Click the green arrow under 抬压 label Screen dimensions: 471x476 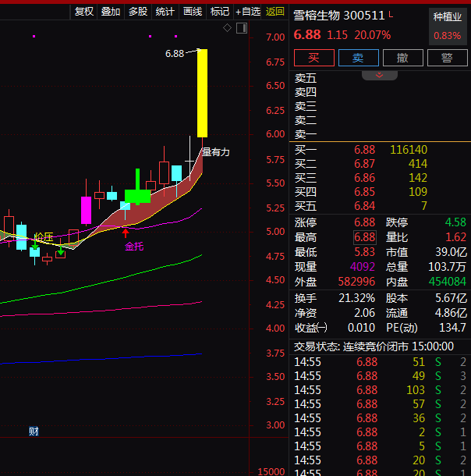pyautogui.click(x=34, y=246)
